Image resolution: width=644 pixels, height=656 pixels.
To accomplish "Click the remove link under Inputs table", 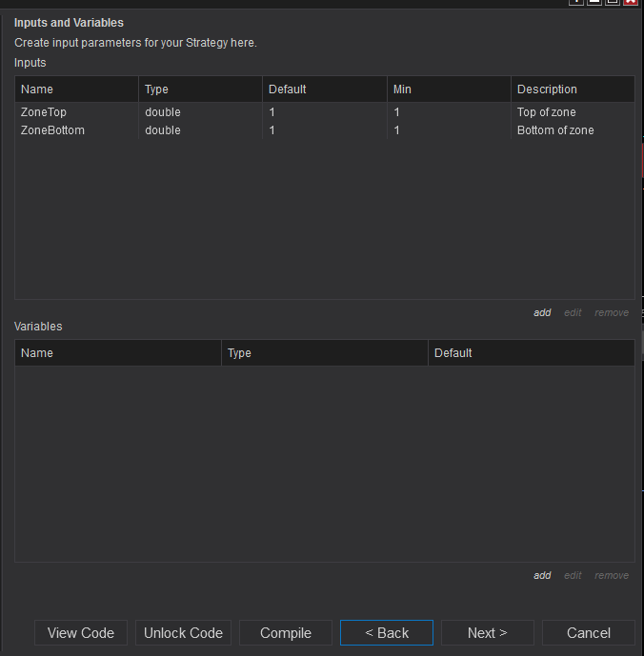I will (612, 312).
